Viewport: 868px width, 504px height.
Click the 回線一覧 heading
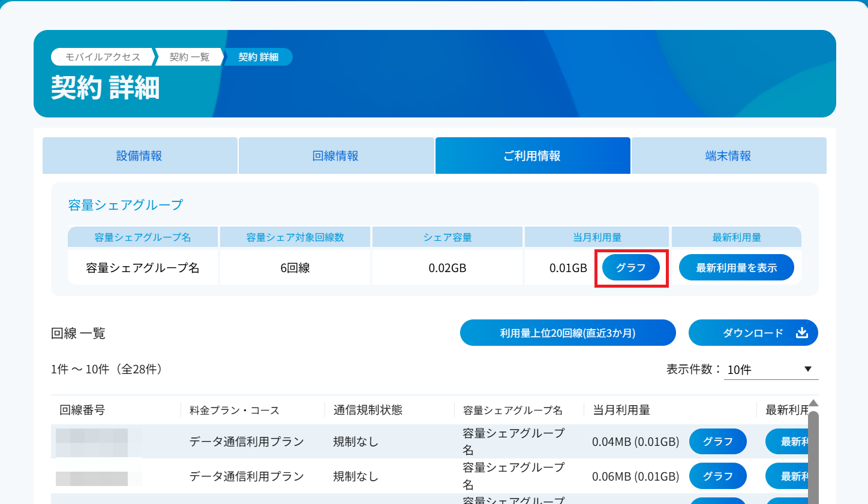pyautogui.click(x=78, y=333)
